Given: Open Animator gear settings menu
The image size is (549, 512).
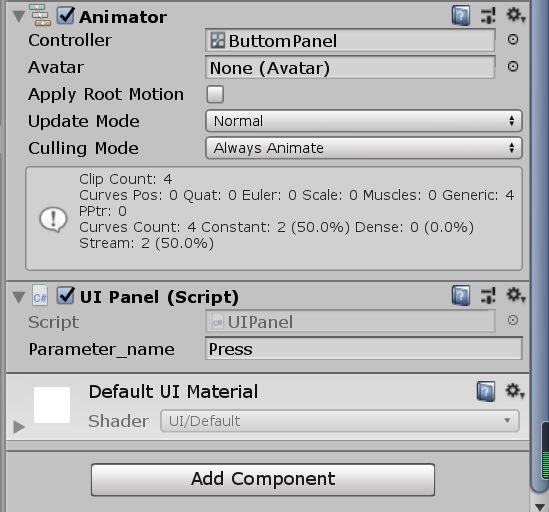Looking at the screenshot, I should tap(515, 15).
